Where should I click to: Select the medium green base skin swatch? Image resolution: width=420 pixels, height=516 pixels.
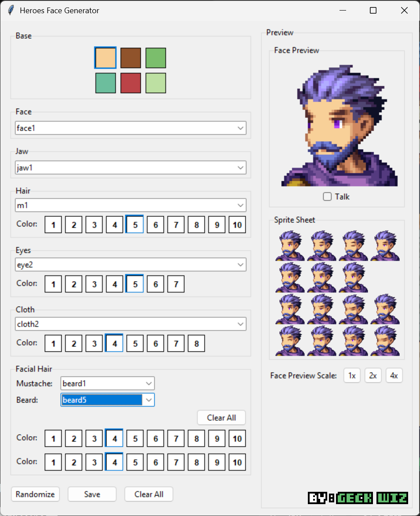tap(156, 58)
